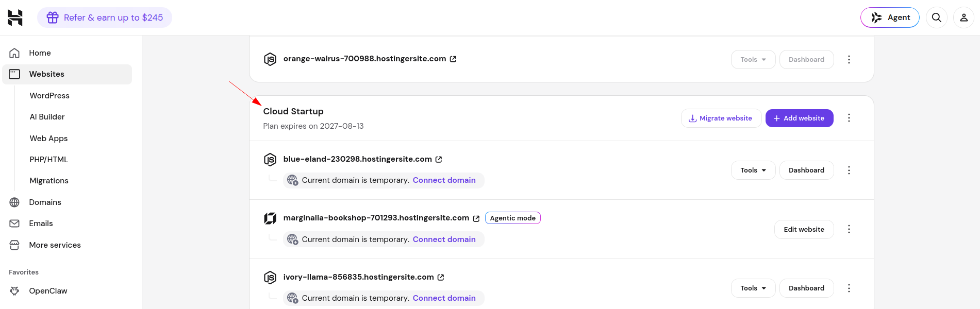Click marginalia-bookshop-701293.hostingersite.com domain text
The image size is (980, 309).
coord(376,218)
